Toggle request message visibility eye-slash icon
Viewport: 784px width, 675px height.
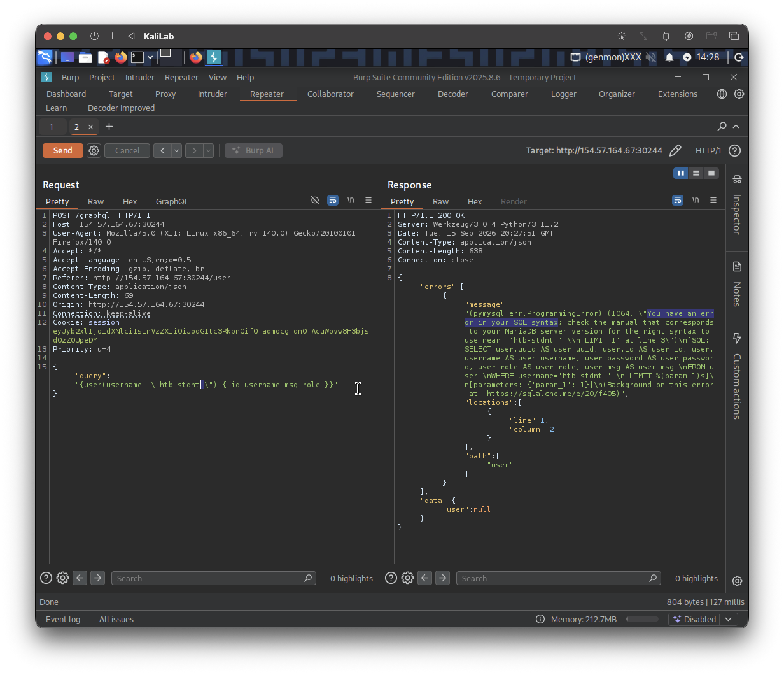315,200
